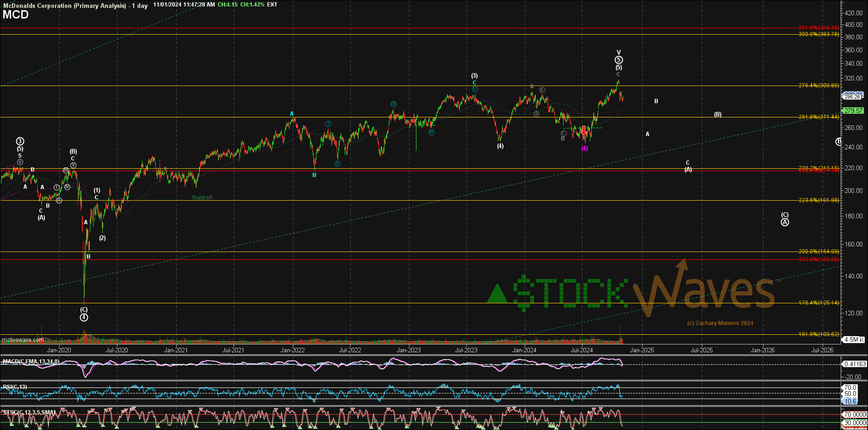Click the Jan-2020 date axis label
868x430 pixels.
(x=59, y=350)
